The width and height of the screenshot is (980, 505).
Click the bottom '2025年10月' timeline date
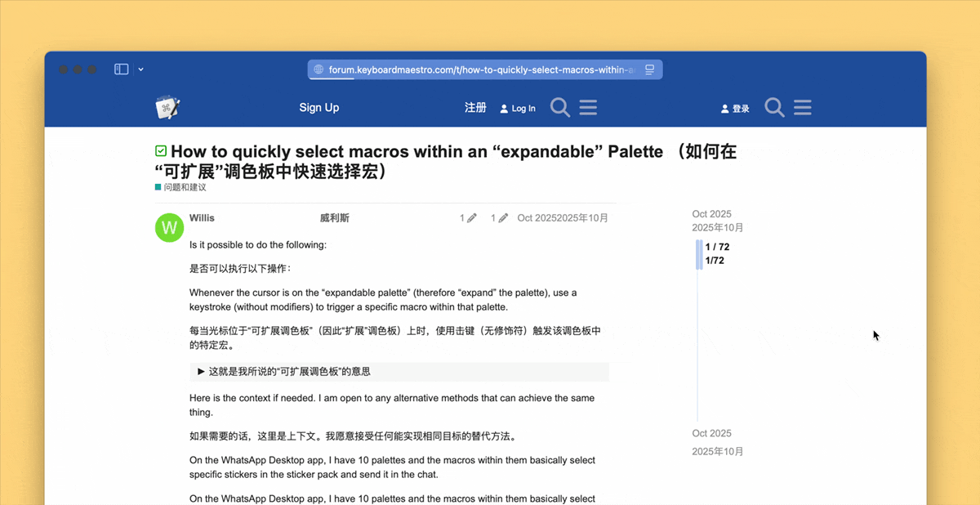(x=718, y=452)
